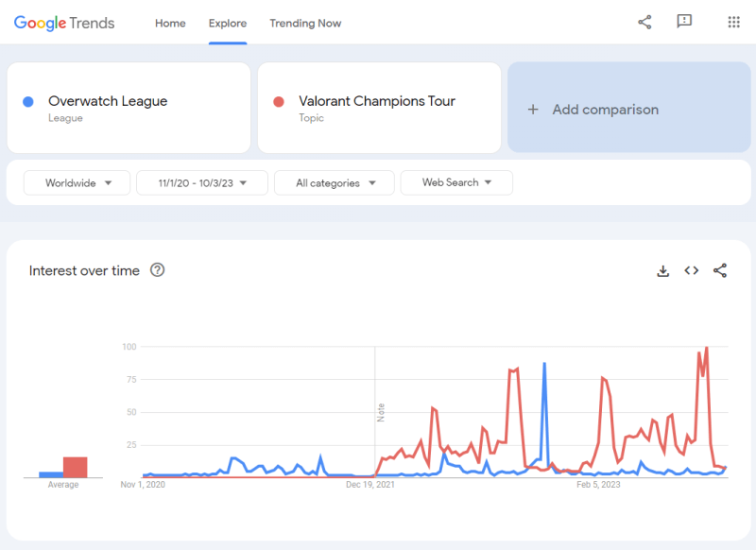Click the plus icon in Add comparison

pyautogui.click(x=533, y=110)
